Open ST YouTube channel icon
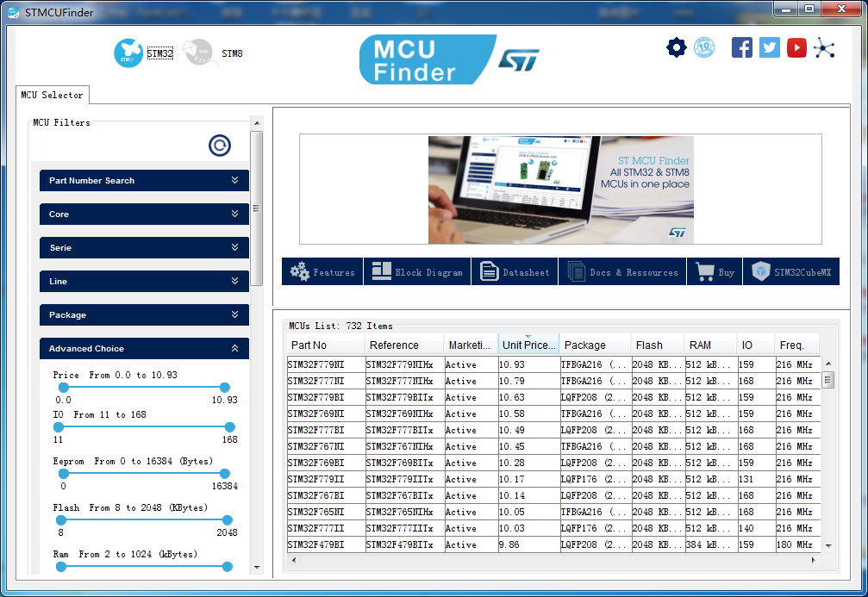 tap(796, 47)
